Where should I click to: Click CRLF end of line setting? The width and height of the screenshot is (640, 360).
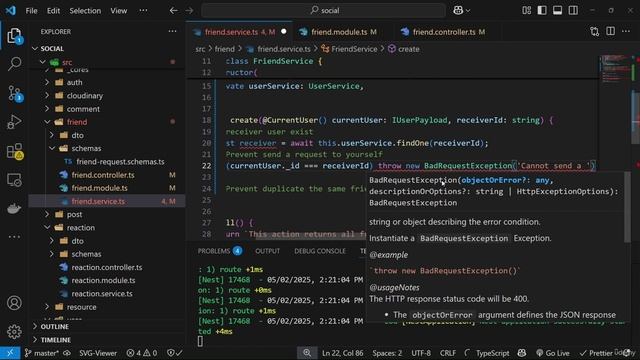point(448,353)
